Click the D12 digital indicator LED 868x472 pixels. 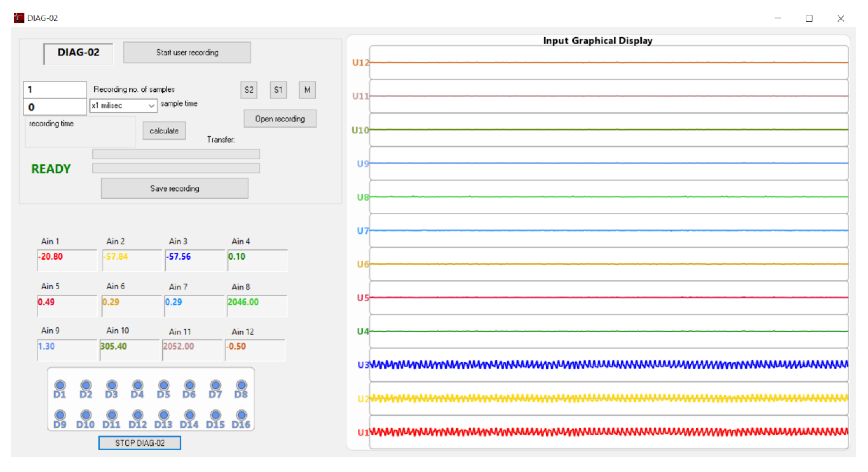click(x=138, y=415)
